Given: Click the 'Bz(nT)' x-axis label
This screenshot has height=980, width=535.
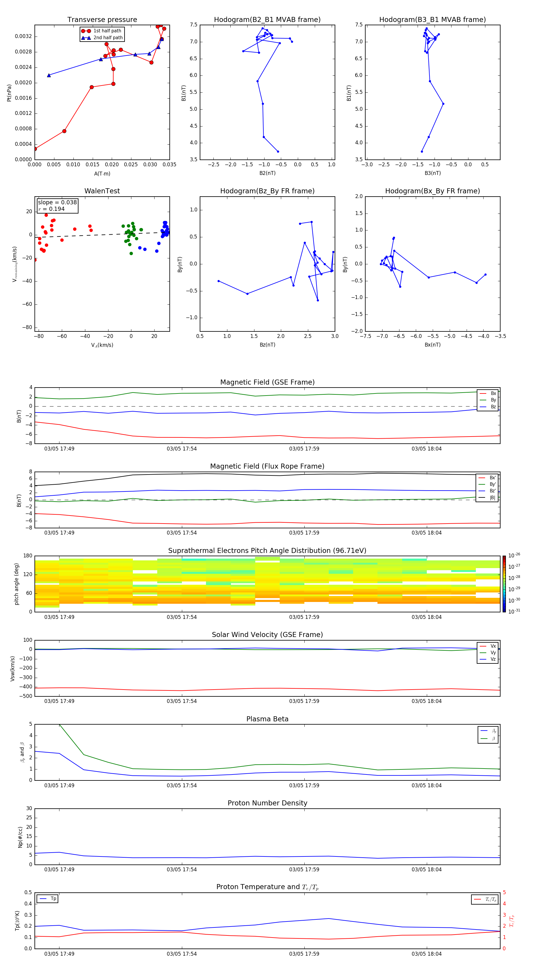Looking at the screenshot, I should pyautogui.click(x=267, y=345).
